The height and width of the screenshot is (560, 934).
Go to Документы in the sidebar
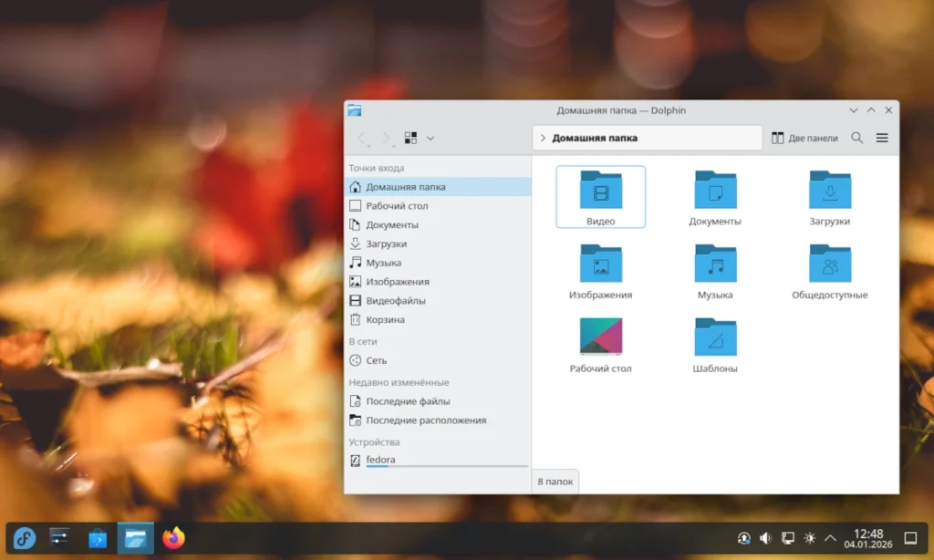(x=438, y=225)
